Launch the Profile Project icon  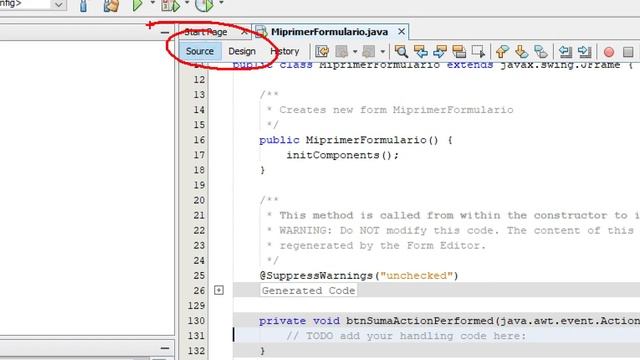point(204,5)
